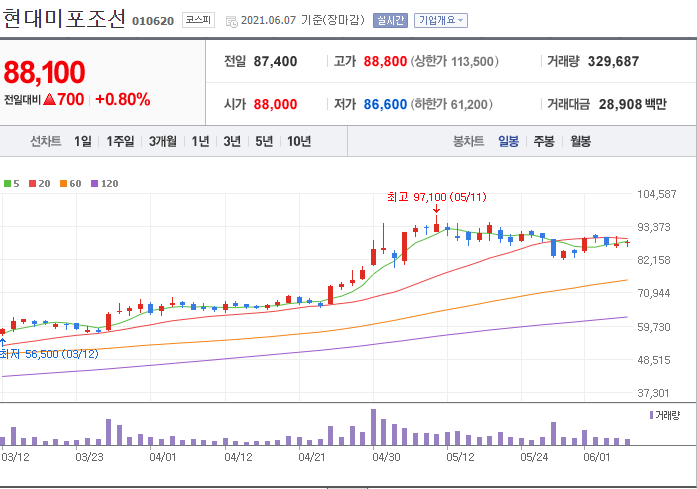The height and width of the screenshot is (489, 697).
Task: Click the tallest volume bar near 04/30
Action: point(373,427)
